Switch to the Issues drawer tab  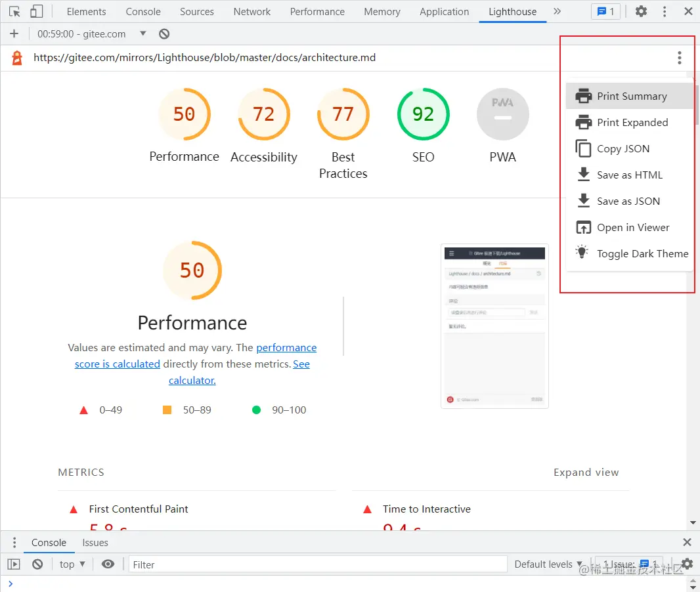click(95, 543)
